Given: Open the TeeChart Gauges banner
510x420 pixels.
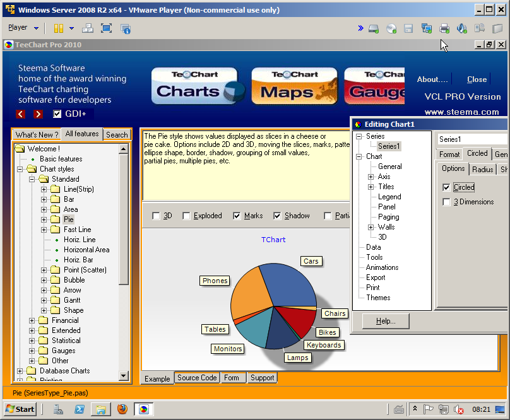Looking at the screenshot, I should [375, 86].
